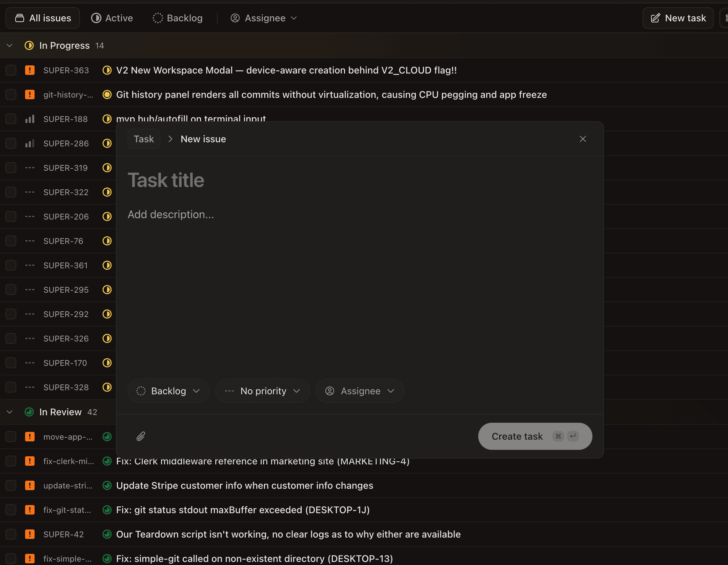
Task: Open the No priority dropdown
Action: pyautogui.click(x=262, y=391)
